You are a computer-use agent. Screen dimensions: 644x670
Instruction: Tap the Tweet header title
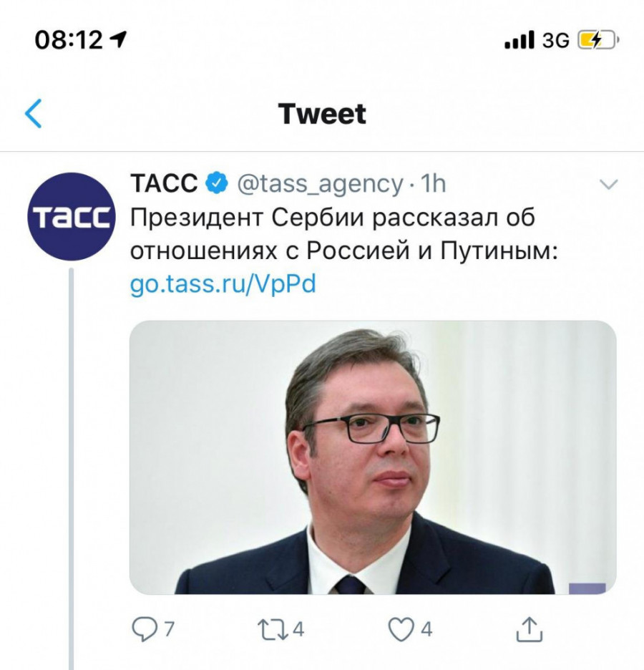coord(322,115)
